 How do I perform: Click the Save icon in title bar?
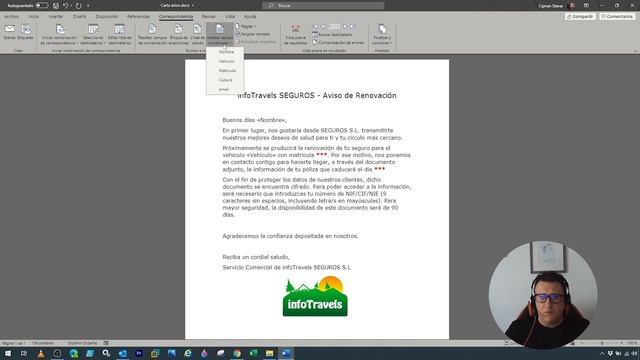tap(56, 6)
